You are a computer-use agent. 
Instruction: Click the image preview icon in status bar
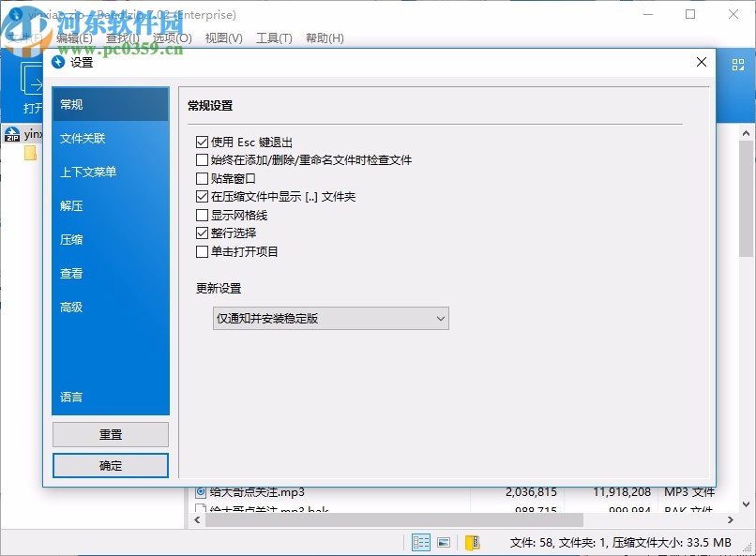pyautogui.click(x=444, y=542)
